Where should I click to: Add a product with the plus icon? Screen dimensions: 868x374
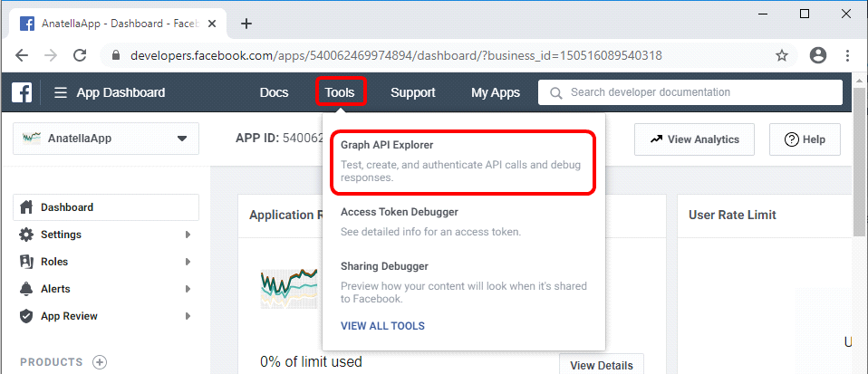pyautogui.click(x=99, y=362)
